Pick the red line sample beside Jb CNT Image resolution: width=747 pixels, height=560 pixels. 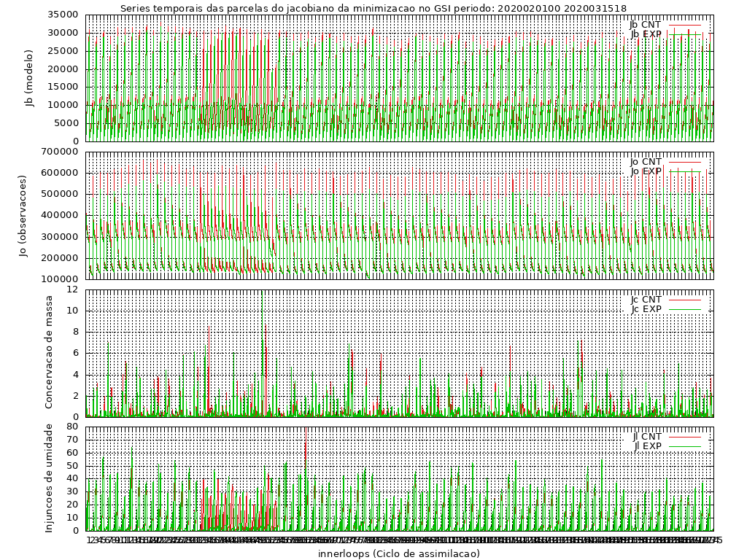pyautogui.click(x=685, y=25)
